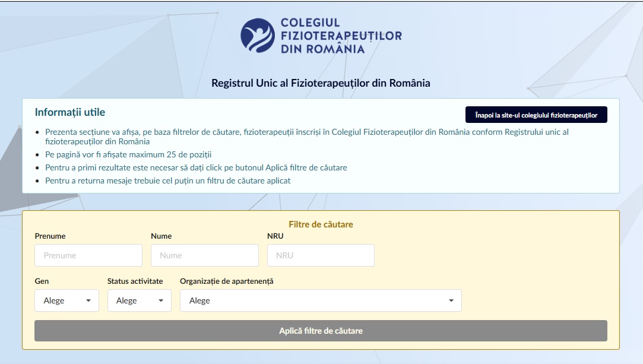Click the physiotherapists college logo emblem
The image size is (643, 364).
coord(258,35)
